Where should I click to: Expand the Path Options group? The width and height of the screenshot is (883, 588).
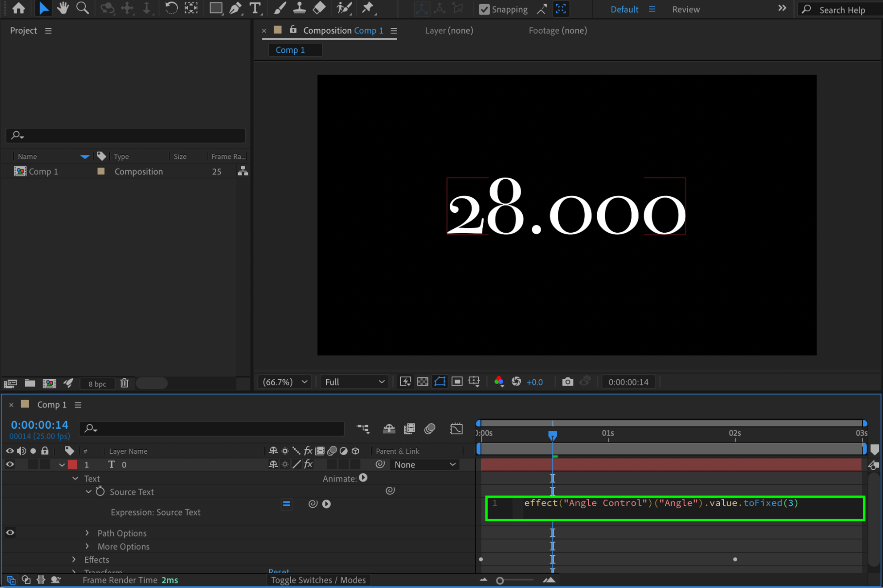tap(87, 533)
